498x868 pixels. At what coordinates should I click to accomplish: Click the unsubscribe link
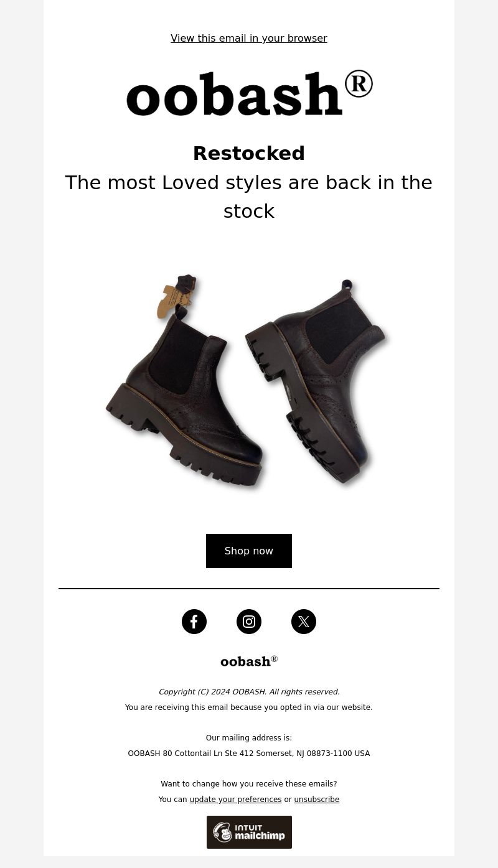point(317,800)
